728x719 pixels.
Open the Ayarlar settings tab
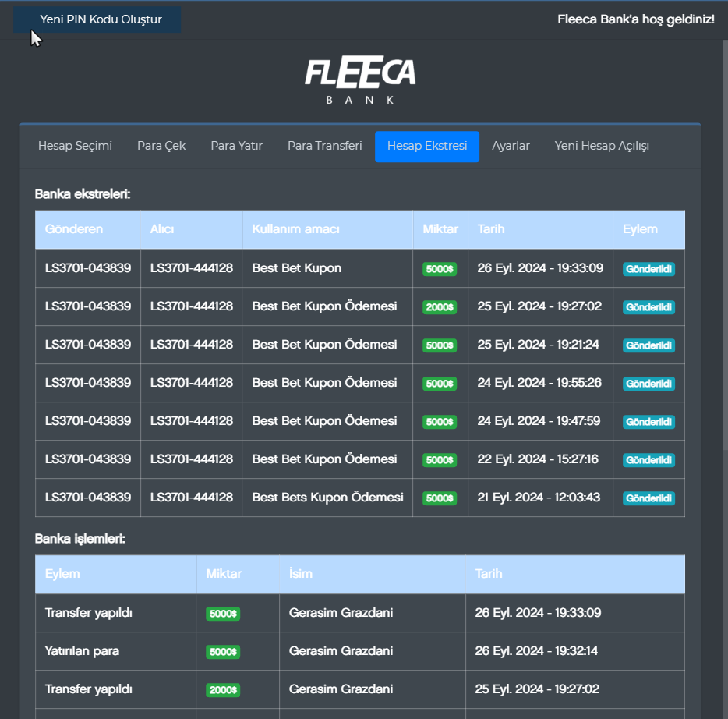pos(511,146)
